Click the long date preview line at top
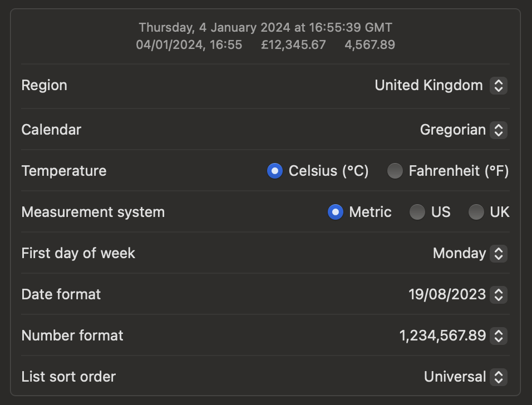532x405 pixels. [265, 27]
